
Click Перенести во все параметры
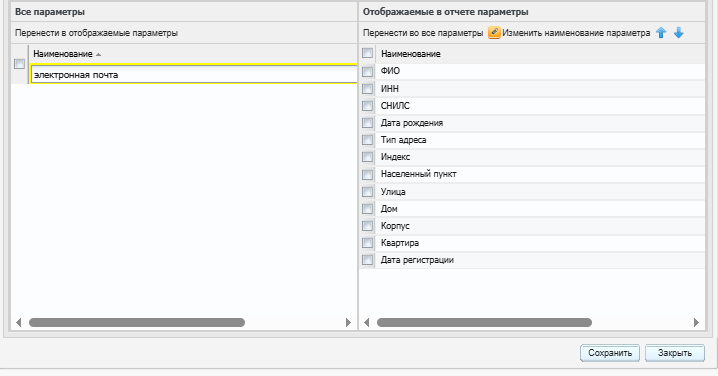pyautogui.click(x=423, y=33)
